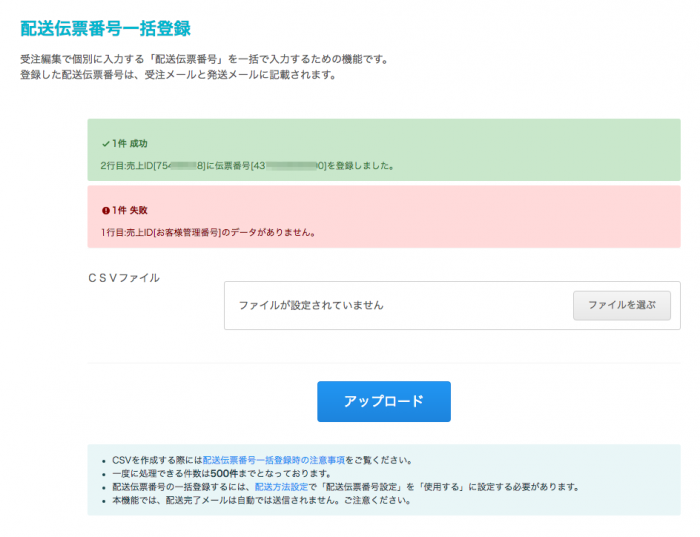Click the 2行目 registration success message
700x537 pixels.
[x=247, y=166]
